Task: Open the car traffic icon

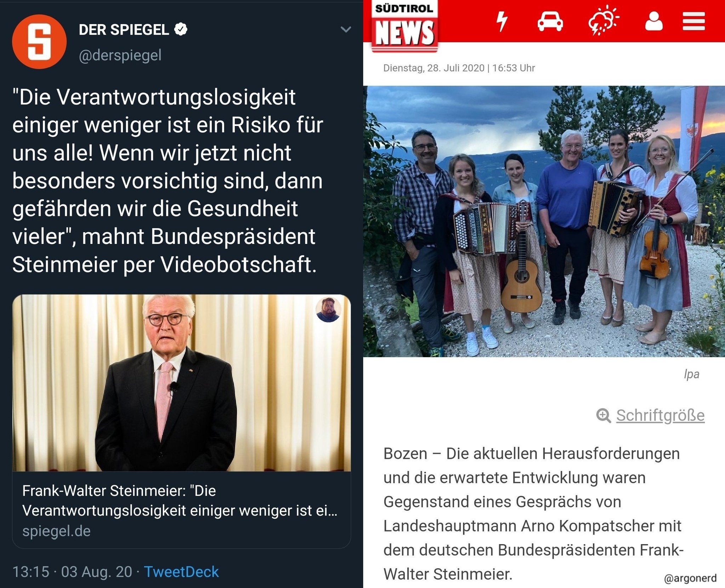Action: click(x=550, y=22)
